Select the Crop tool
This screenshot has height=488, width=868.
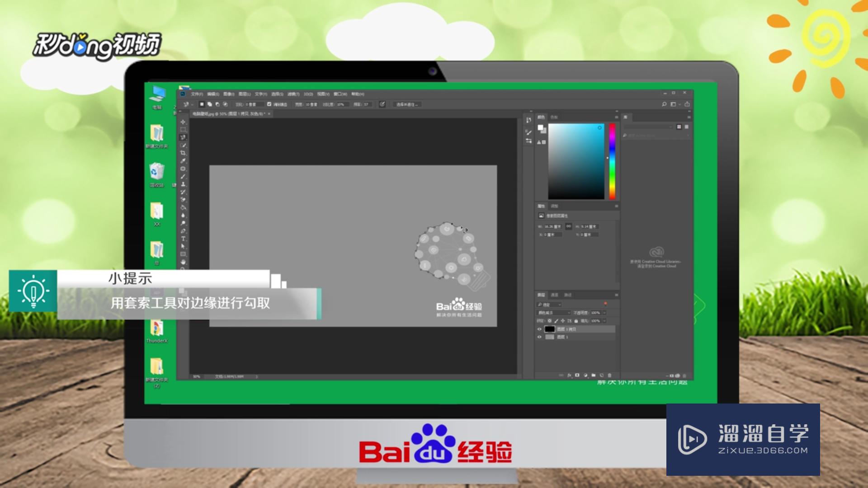coord(183,153)
